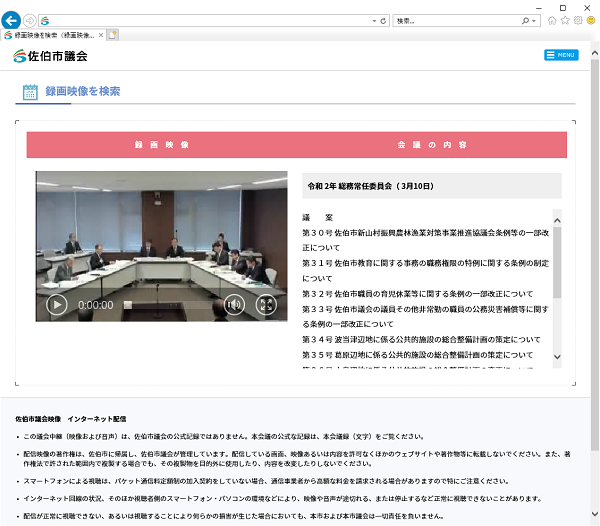The height and width of the screenshot is (526, 600).
Task: Click agenda list scroll down arrow
Action: (x=557, y=357)
